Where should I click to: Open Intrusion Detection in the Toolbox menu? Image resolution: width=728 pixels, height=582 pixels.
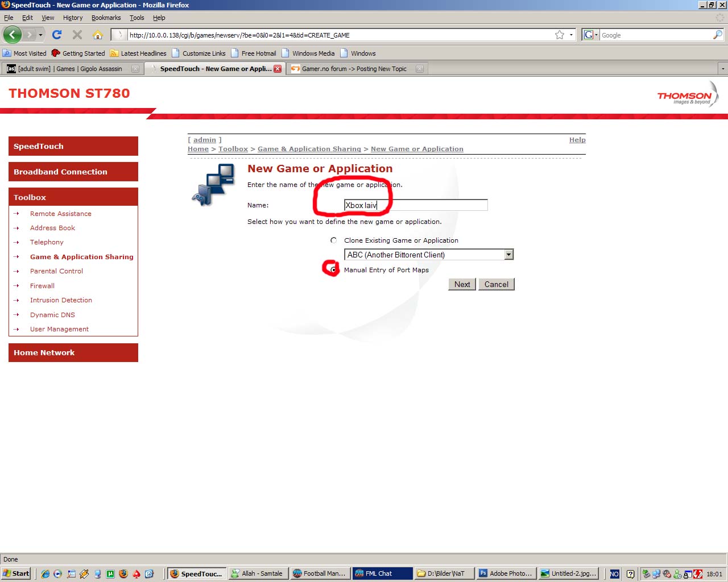[61, 300]
